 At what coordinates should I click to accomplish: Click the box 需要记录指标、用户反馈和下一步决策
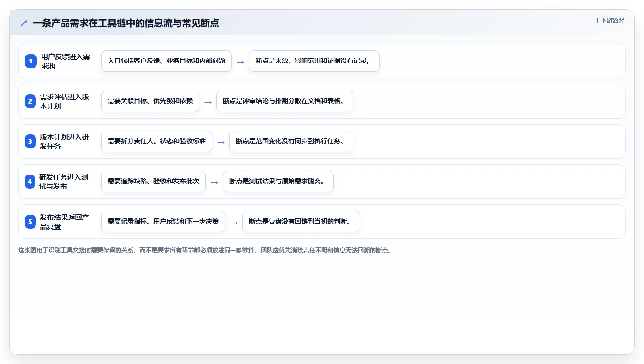(163, 222)
